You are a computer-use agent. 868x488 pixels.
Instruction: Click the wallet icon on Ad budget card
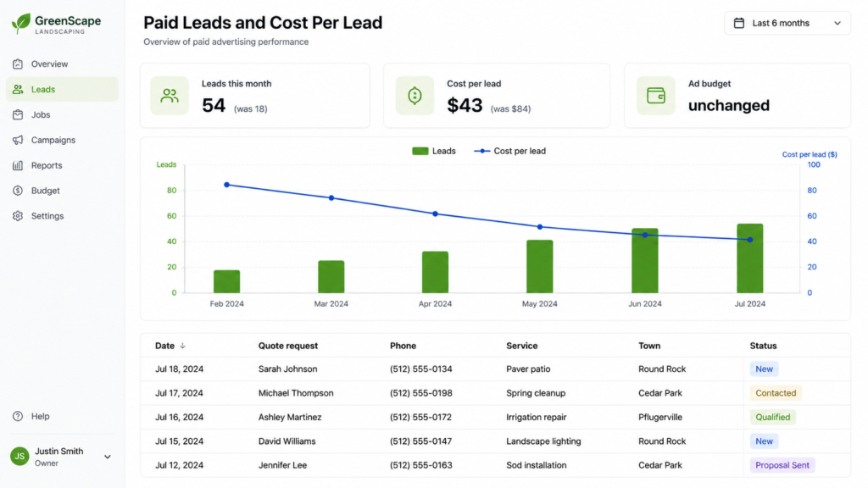pyautogui.click(x=656, y=96)
